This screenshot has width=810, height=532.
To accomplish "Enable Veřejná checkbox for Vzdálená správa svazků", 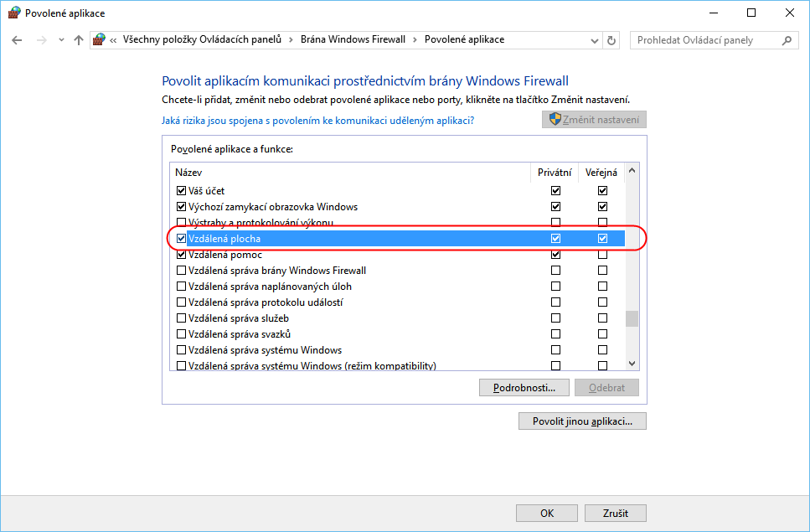I will [602, 334].
